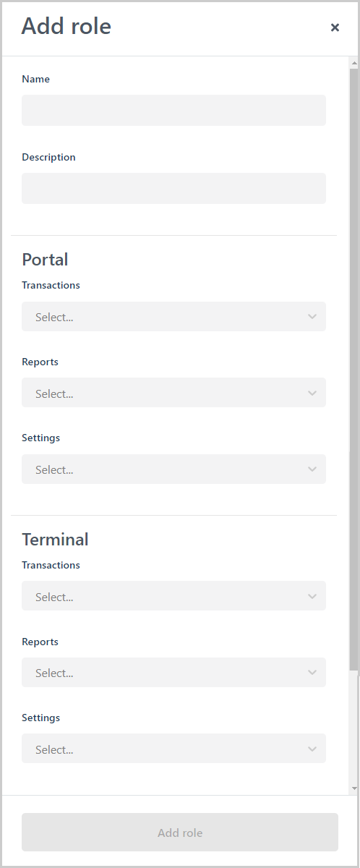Focus the Description input field
Image resolution: width=360 pixels, height=868 pixels.
coord(173,188)
